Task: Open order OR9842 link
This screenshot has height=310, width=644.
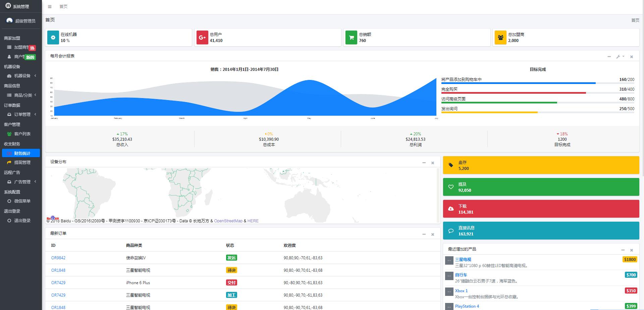Action: [x=58, y=258]
